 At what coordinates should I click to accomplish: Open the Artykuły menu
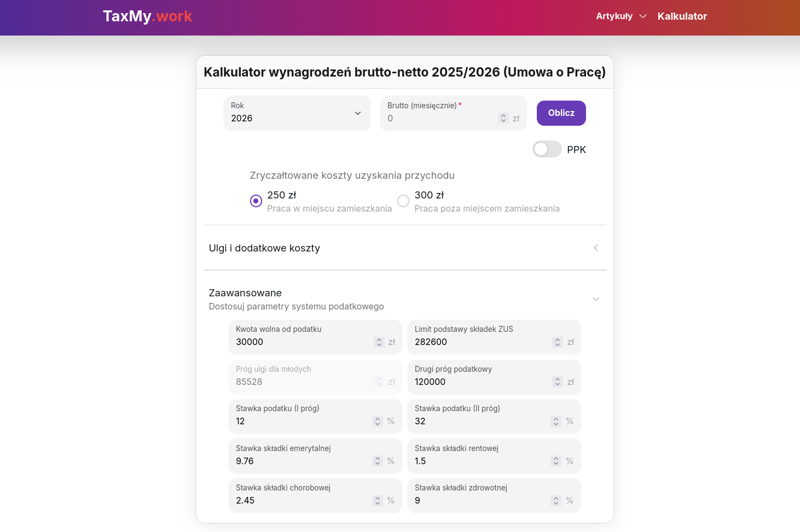coord(621,16)
